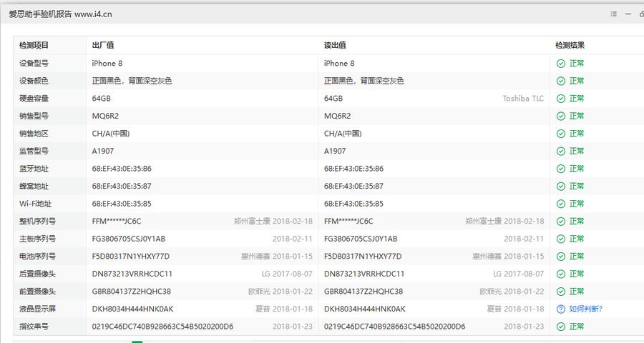Click read cellular address 68:EF:43:0E:35:87
This screenshot has width=644, height=343.
tap(353, 187)
